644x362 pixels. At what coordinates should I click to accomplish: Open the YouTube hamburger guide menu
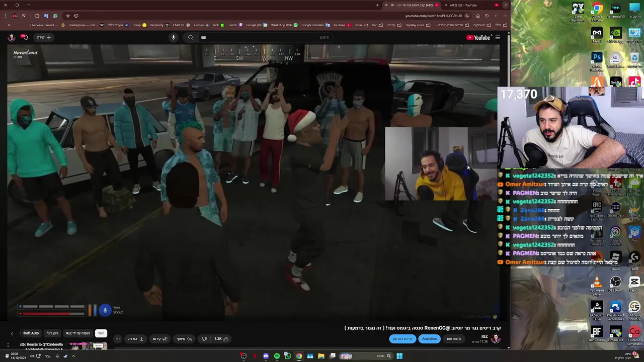pyautogui.click(x=498, y=37)
